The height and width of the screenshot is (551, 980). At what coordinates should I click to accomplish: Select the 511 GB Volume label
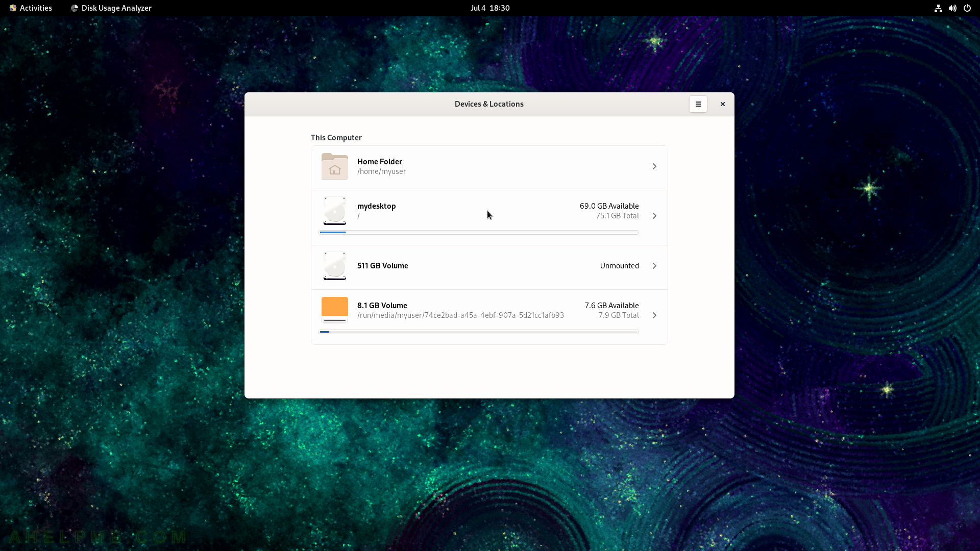tap(383, 266)
